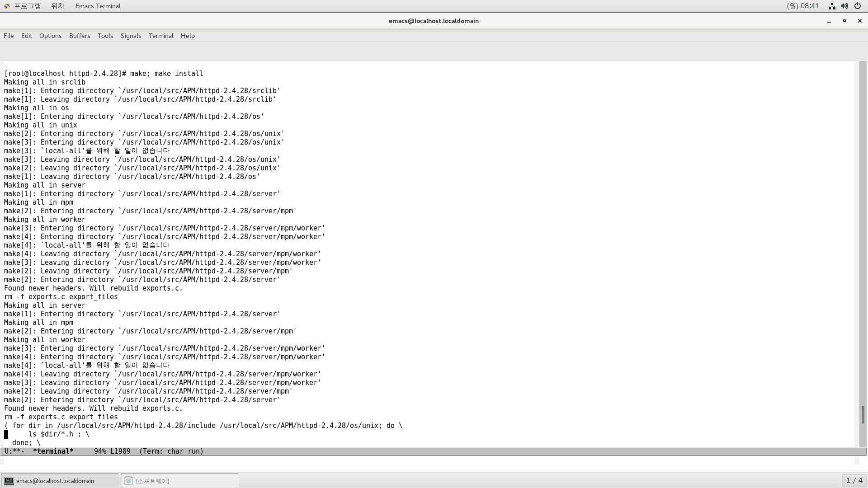868x488 pixels.
Task: Click the window title emacs@localhost.localdomain
Action: 434,21
